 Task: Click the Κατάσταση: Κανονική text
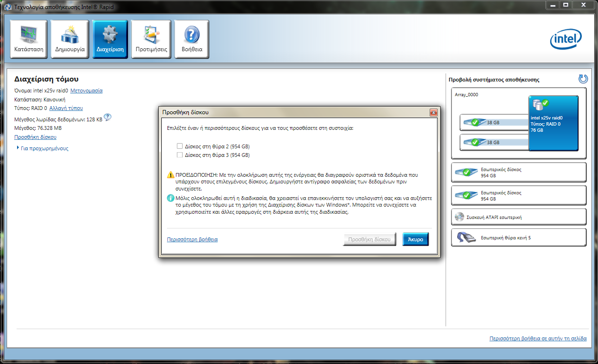pos(40,100)
